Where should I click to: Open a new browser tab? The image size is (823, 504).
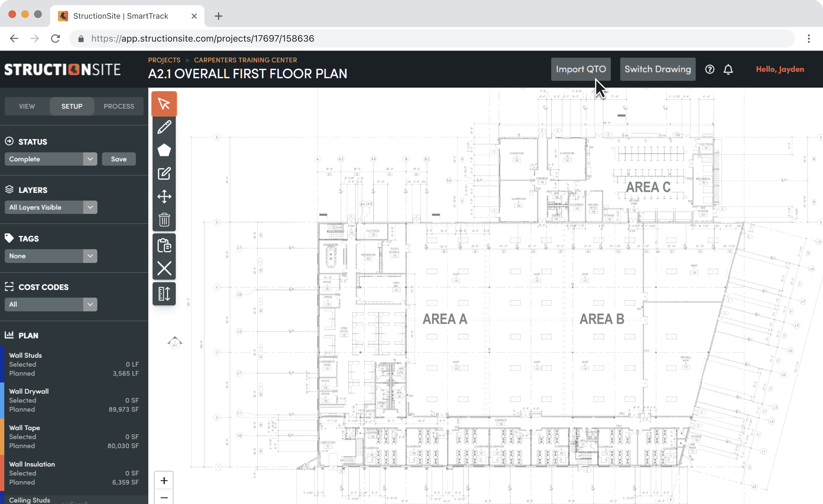point(218,16)
